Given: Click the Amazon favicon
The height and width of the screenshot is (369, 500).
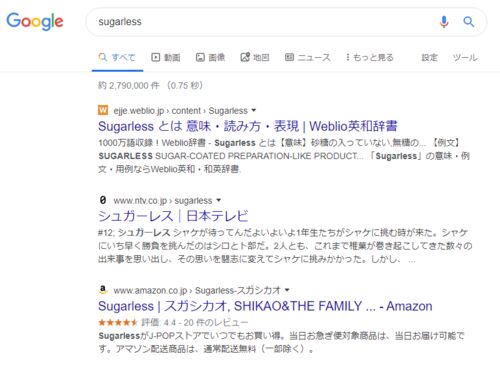Looking at the screenshot, I should 103,290.
